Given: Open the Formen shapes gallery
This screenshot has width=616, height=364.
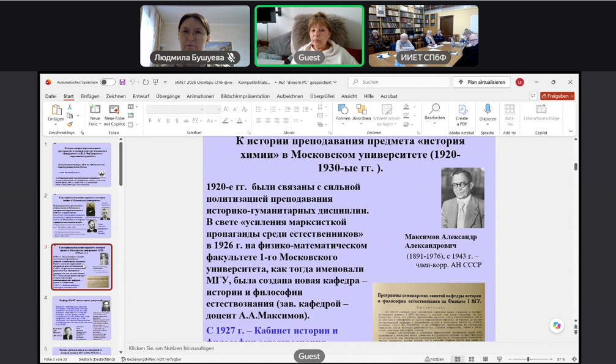Looking at the screenshot, I should [x=343, y=113].
